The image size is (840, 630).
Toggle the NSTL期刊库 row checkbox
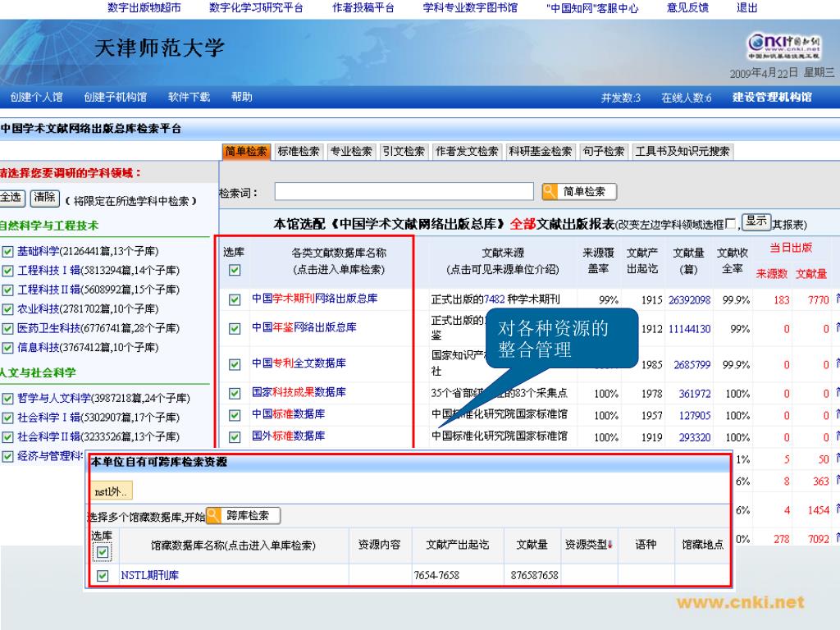103,575
